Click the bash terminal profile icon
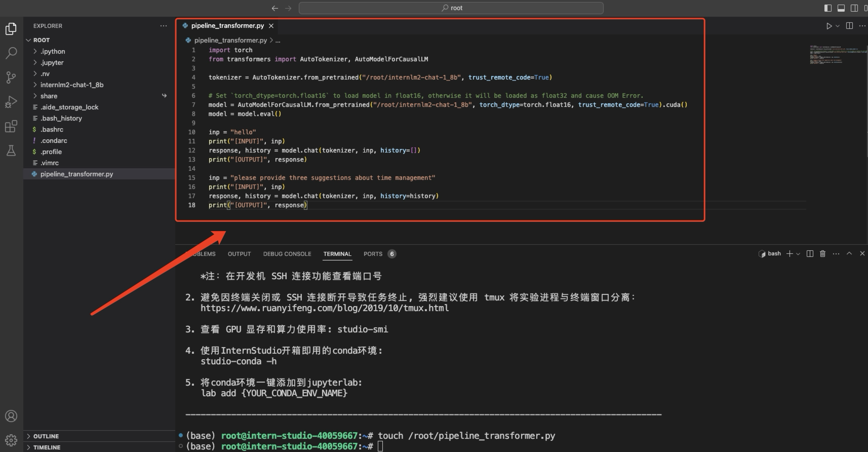Image resolution: width=868 pixels, height=452 pixels. (762, 254)
